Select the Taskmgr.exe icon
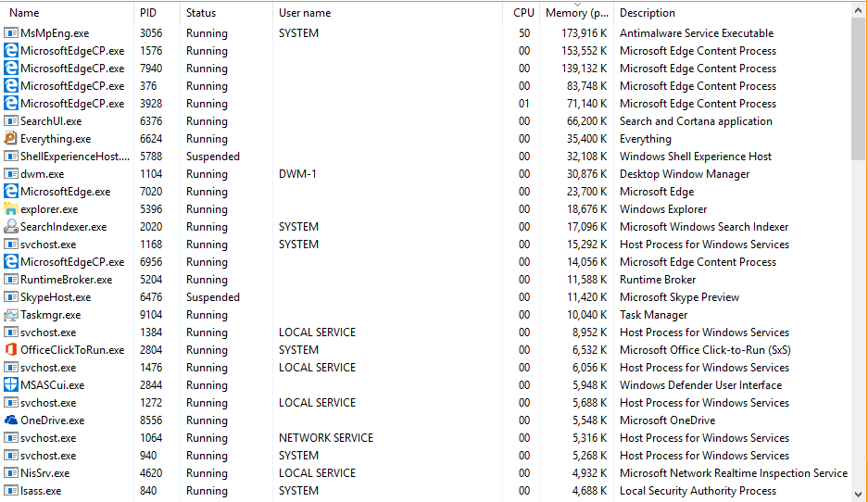The height and width of the screenshot is (502, 868). [x=10, y=315]
